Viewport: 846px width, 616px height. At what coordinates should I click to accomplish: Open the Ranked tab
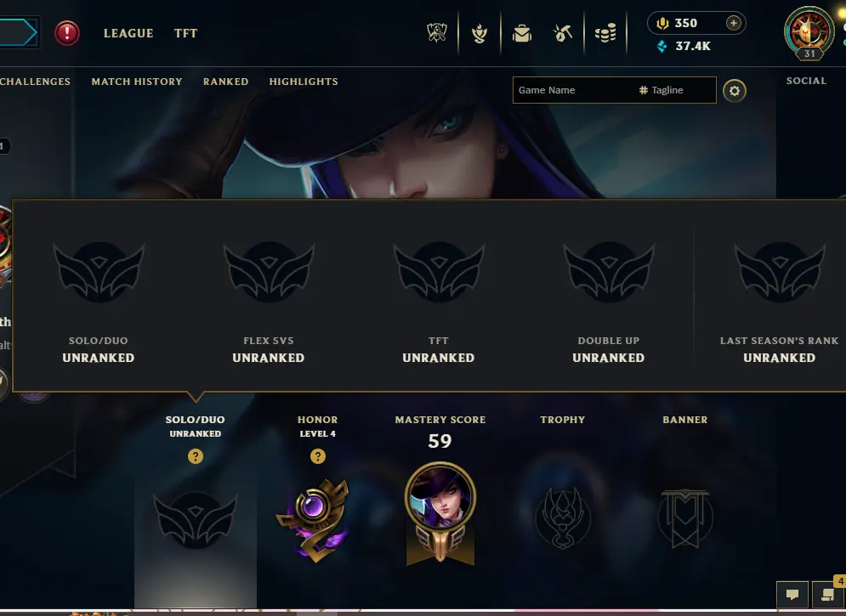click(225, 82)
